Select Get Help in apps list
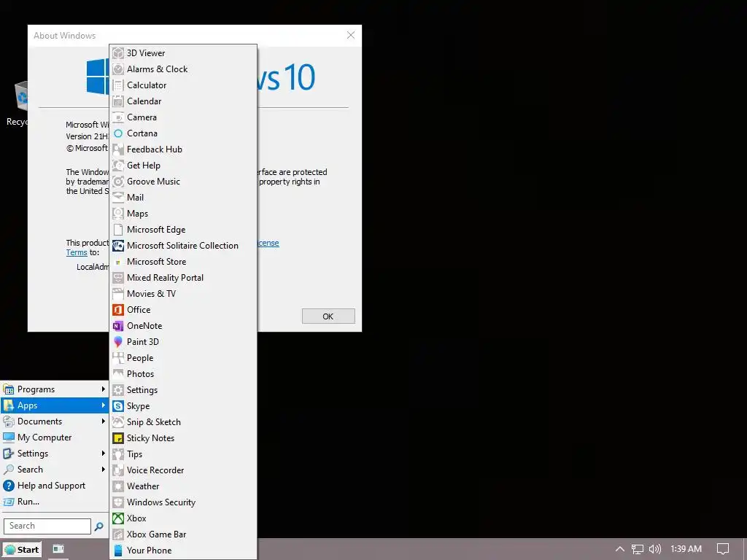This screenshot has width=747, height=560. coord(183,166)
